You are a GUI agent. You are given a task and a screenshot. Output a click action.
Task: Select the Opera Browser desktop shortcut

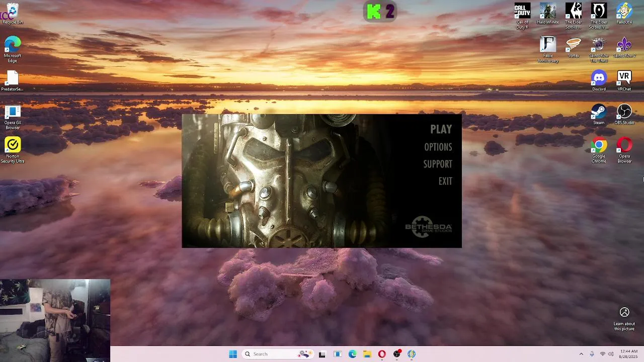[624, 150]
